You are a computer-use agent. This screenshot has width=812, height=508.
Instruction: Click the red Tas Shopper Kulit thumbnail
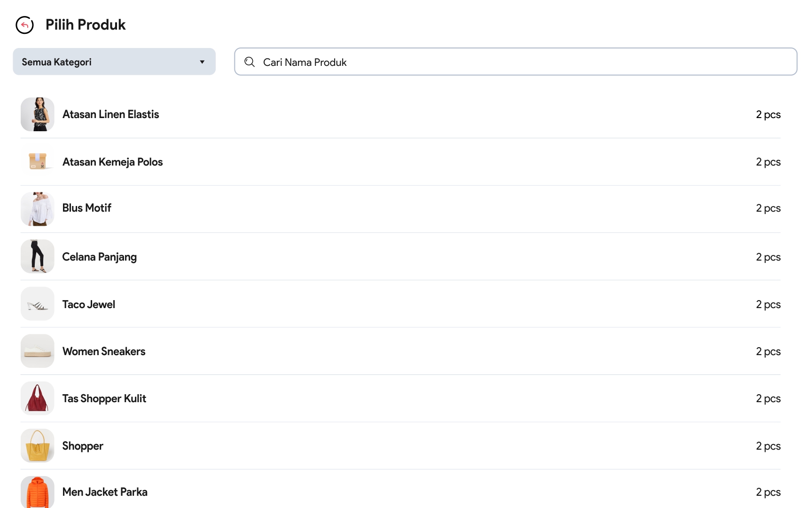(38, 398)
